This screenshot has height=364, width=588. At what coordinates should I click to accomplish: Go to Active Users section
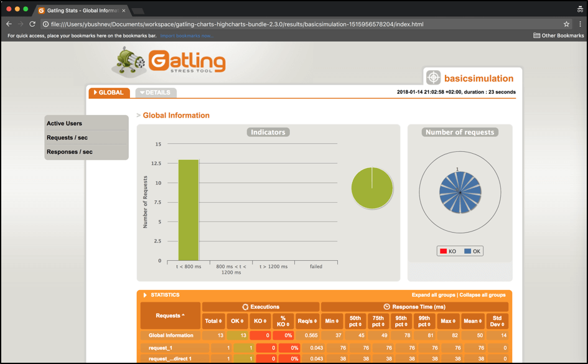[x=64, y=123]
